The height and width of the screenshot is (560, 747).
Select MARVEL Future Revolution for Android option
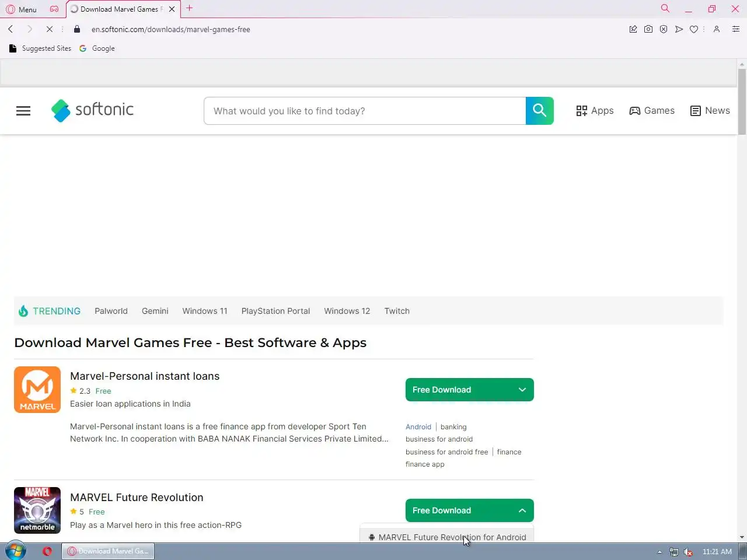point(447,536)
